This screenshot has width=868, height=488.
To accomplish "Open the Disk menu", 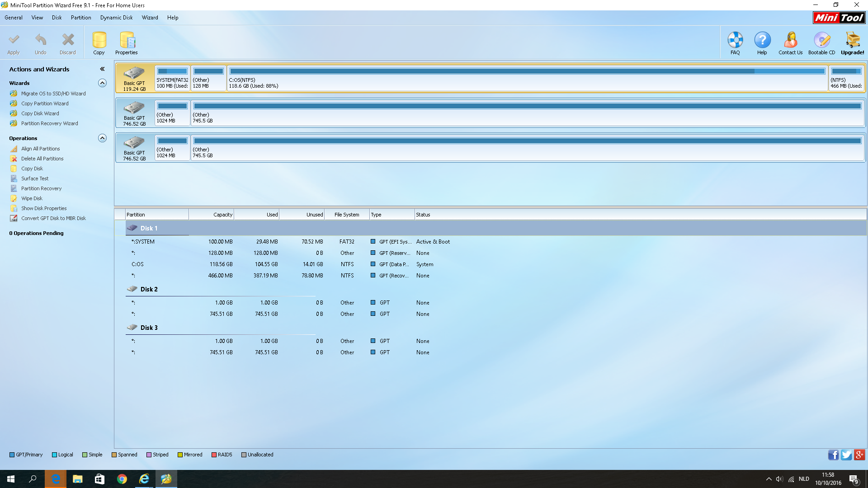I will pos(57,18).
